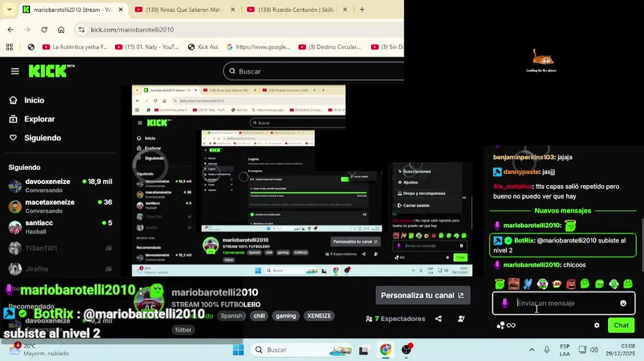Open the Destino Circular bookmark

point(330,47)
